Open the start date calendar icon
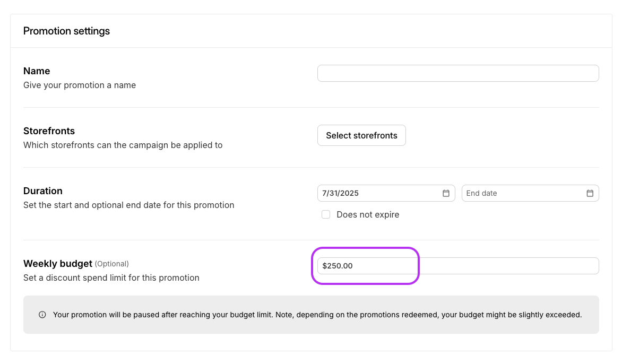This screenshot has width=622, height=364. (x=446, y=193)
